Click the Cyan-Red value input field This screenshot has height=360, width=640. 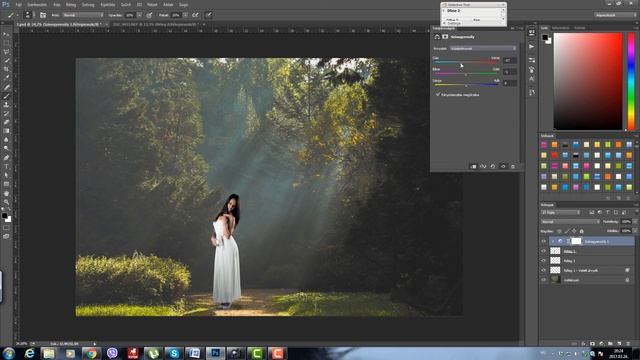pos(509,60)
